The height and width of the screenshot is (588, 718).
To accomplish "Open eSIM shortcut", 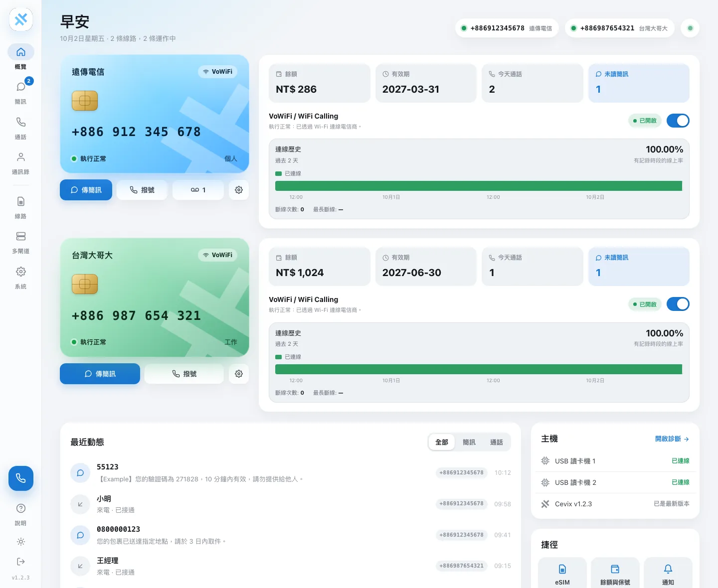I will (562, 573).
